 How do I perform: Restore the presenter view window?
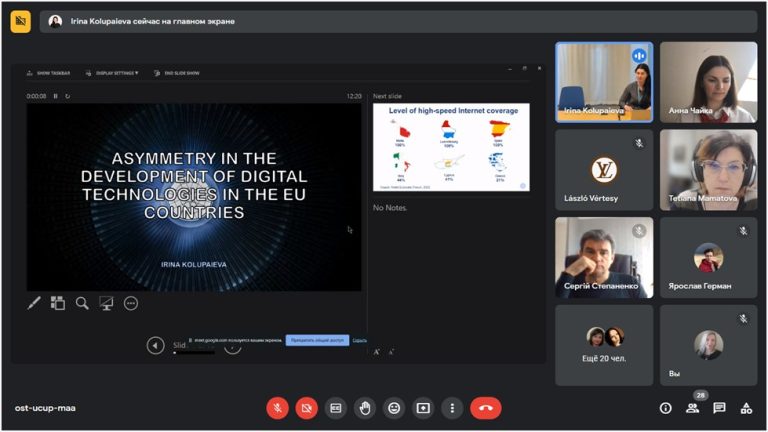tap(525, 69)
